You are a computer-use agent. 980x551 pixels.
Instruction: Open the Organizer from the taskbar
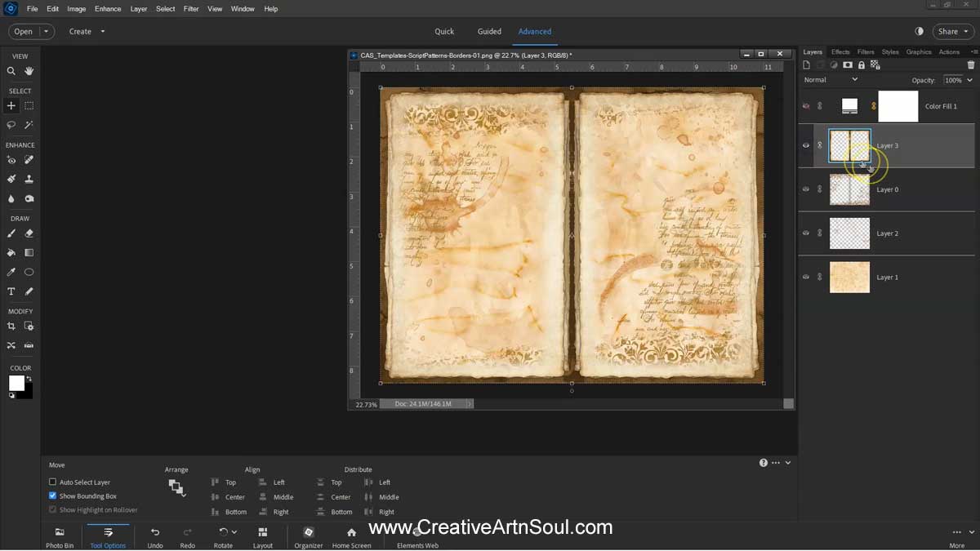click(308, 537)
